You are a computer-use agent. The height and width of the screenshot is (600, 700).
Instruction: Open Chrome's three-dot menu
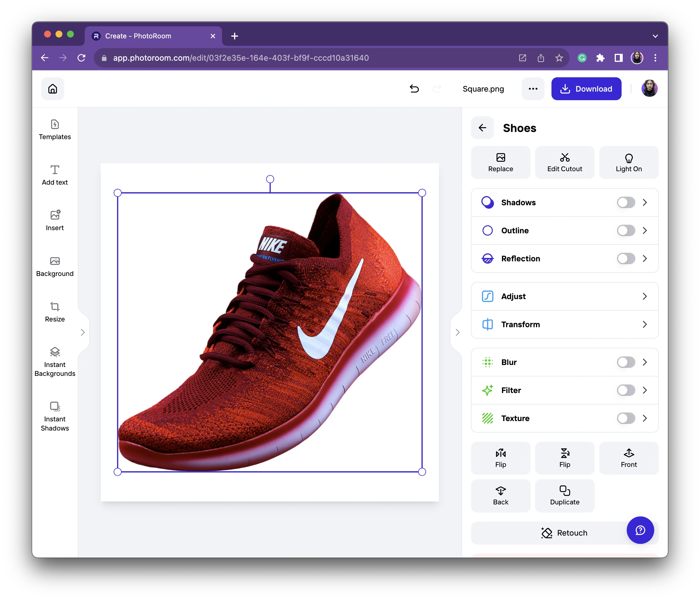click(x=655, y=58)
